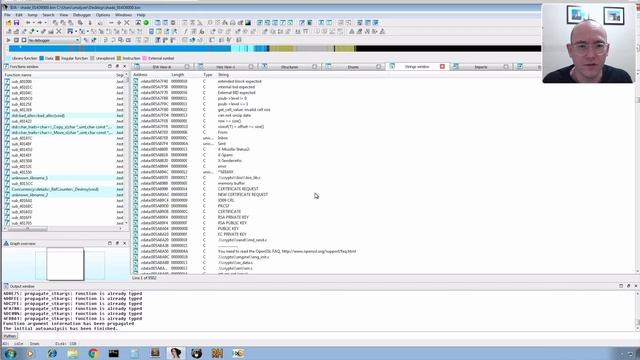
Task: Click the open file toolbar icon
Action: tap(9, 23)
